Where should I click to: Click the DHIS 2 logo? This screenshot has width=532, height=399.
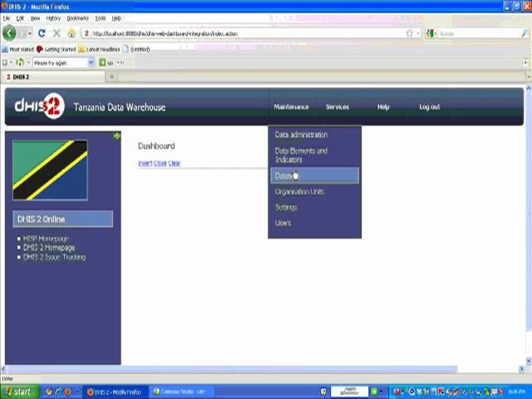pyautogui.click(x=39, y=106)
